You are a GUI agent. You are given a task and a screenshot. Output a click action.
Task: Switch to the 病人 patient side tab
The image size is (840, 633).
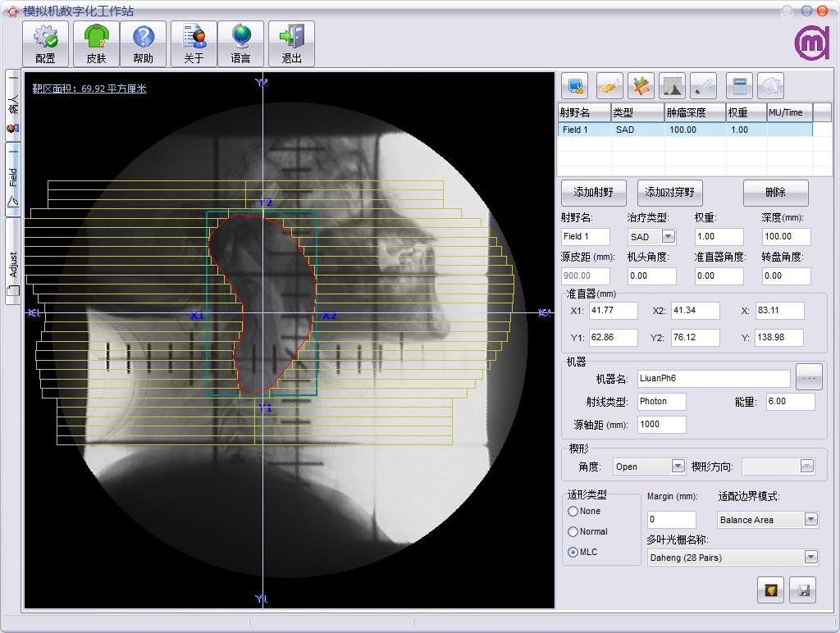(x=13, y=106)
